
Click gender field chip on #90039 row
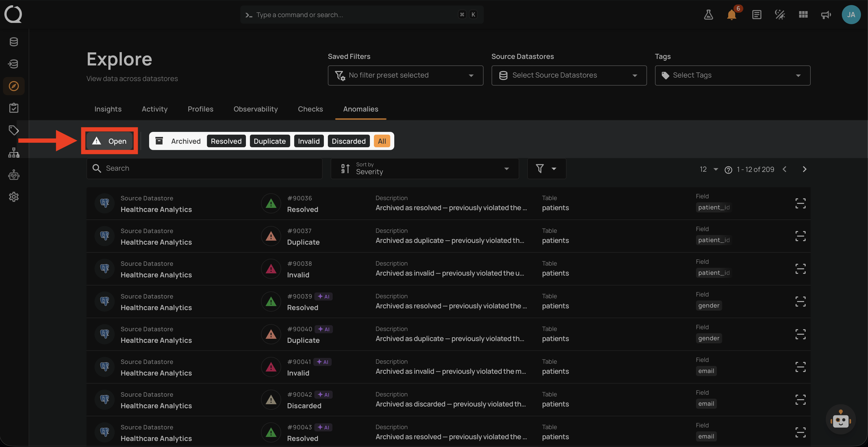pos(709,306)
